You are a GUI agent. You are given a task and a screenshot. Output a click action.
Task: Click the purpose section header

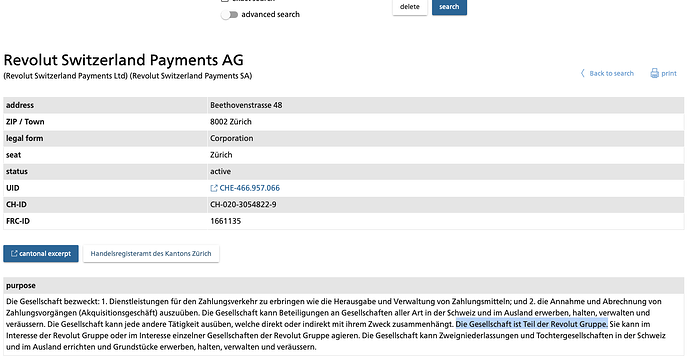(x=344, y=285)
